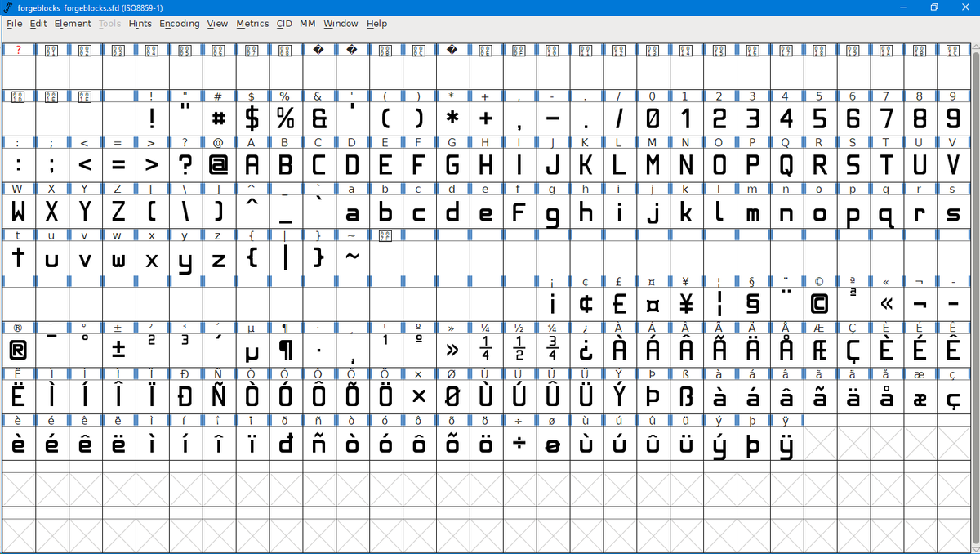980x554 pixels.
Task: Open the MM menu
Action: (x=307, y=24)
